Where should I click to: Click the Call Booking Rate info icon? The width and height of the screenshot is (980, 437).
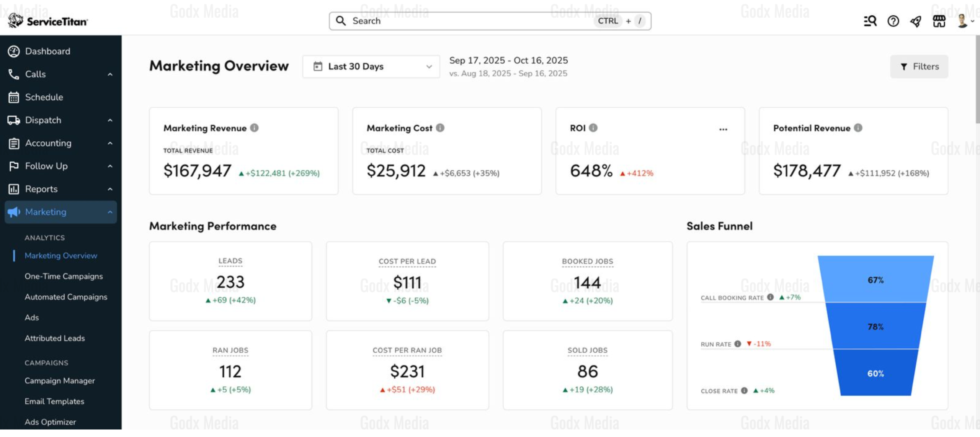point(770,297)
